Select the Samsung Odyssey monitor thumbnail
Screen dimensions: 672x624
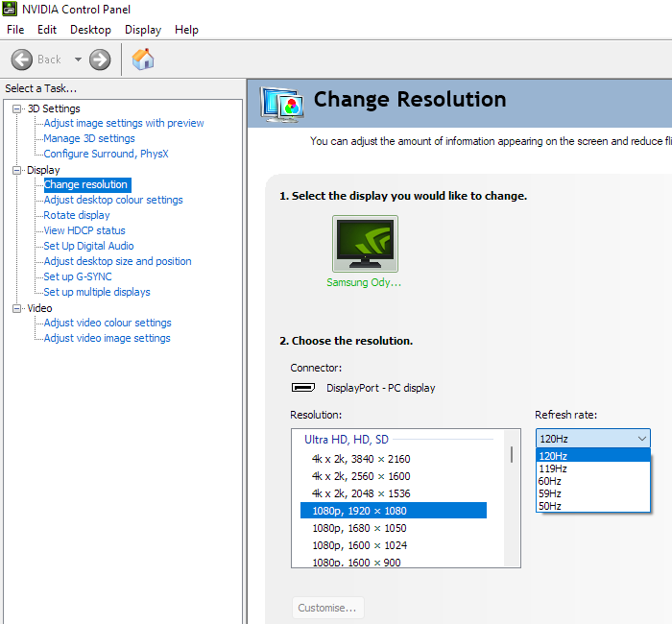click(x=365, y=244)
